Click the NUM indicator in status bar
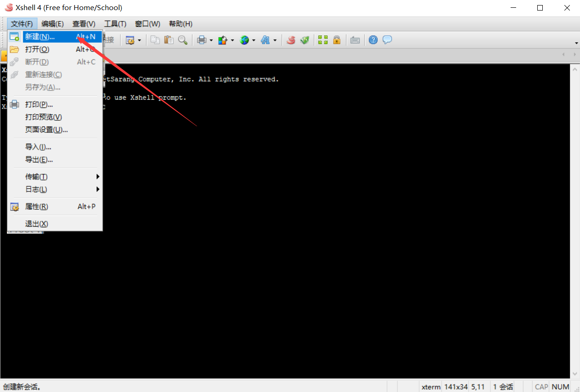Viewport: 580px width, 392px height. coord(560,387)
